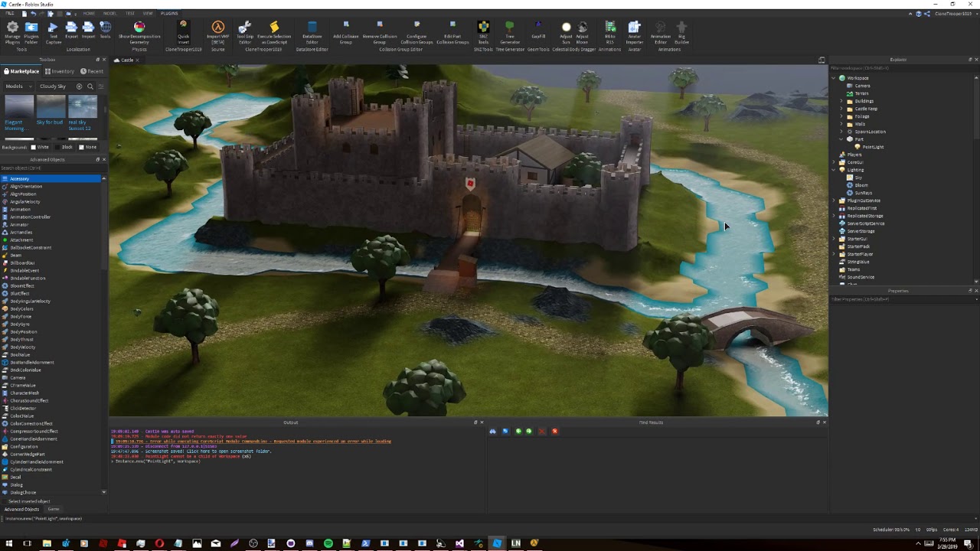Open Spotify from the taskbar
Viewport: 980px width, 551px height.
pyautogui.click(x=328, y=543)
